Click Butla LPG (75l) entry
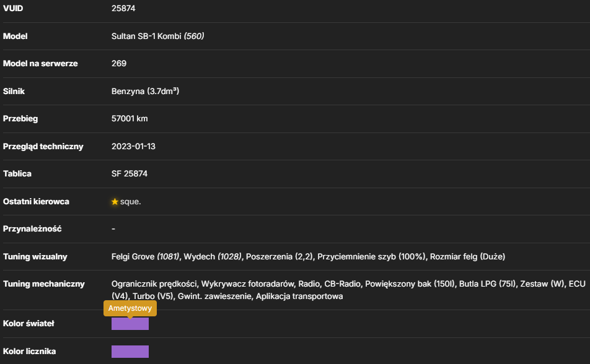This screenshot has height=364, width=590. [487, 284]
